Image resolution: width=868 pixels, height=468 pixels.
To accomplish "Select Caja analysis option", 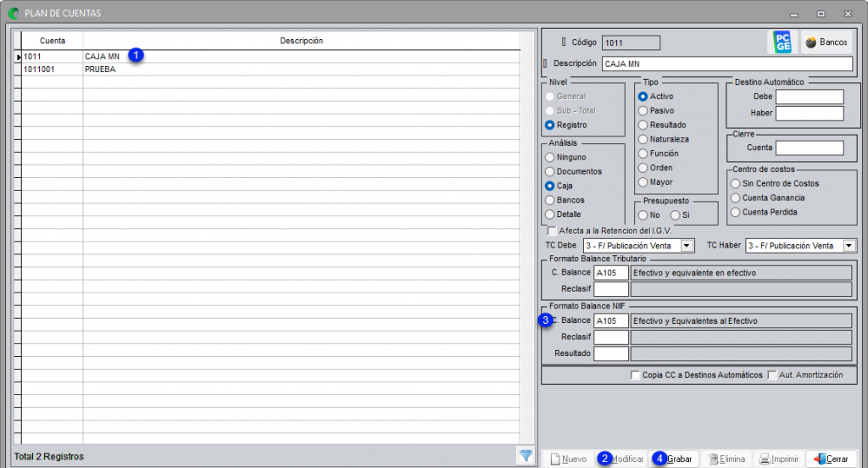I will 549,186.
